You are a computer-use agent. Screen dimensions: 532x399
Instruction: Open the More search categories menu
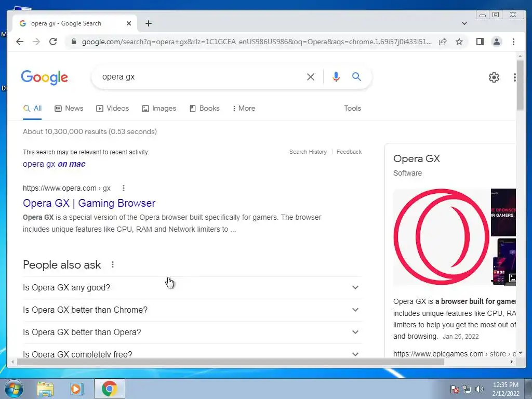coord(244,109)
